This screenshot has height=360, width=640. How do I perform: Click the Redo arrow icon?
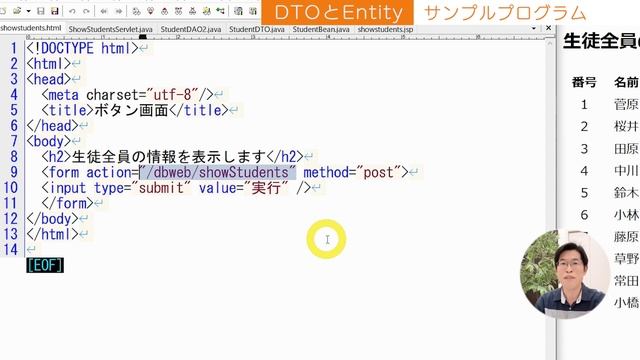(x=86, y=11)
